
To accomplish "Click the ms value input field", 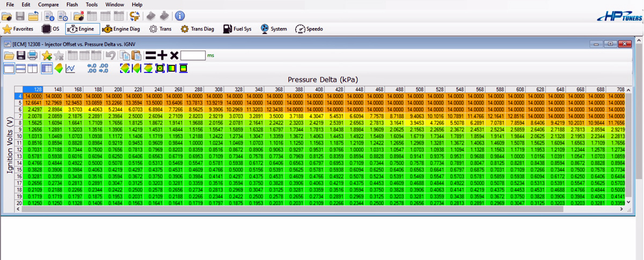I will pos(193,55).
